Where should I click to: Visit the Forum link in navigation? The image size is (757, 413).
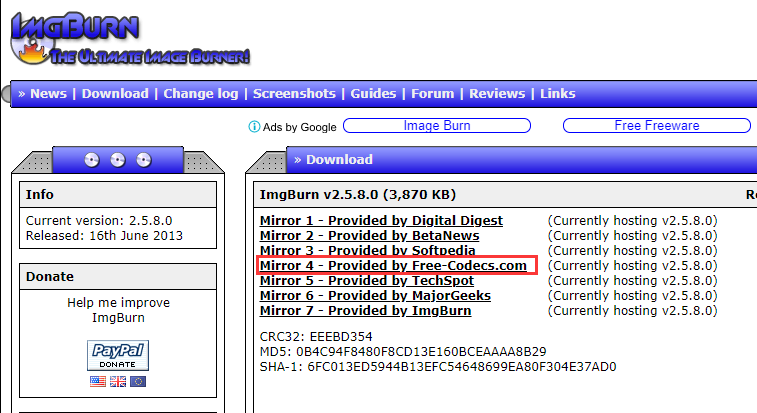click(433, 94)
